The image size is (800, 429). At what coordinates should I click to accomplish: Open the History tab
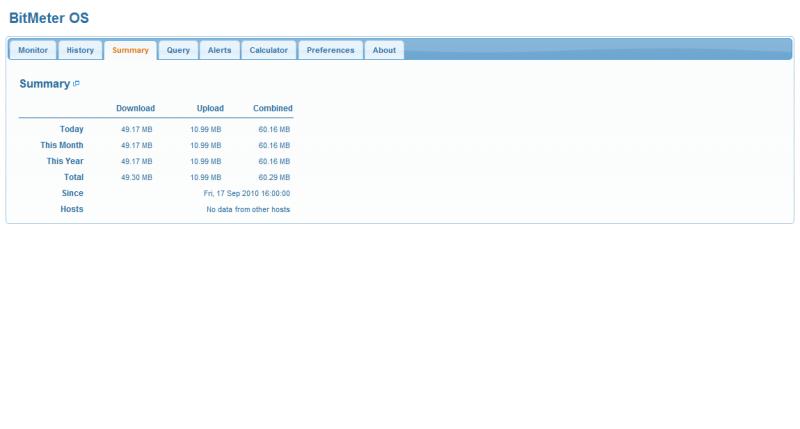[80, 50]
